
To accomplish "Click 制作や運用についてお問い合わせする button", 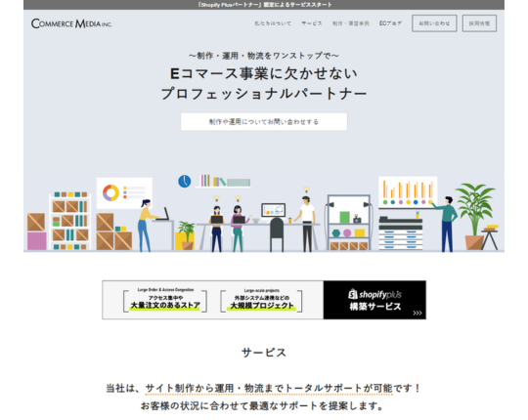I will click(264, 122).
